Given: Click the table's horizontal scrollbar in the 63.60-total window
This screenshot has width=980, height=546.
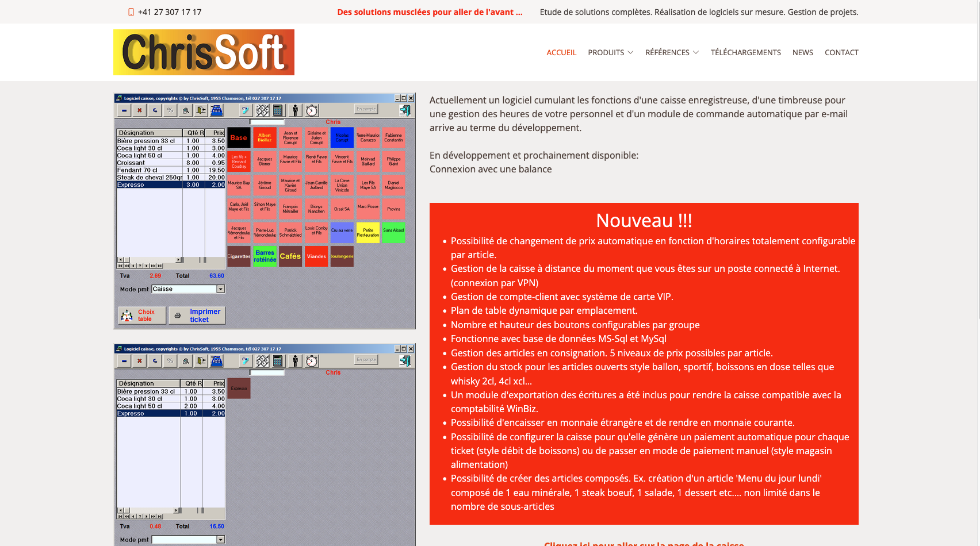Looking at the screenshot, I should 151,260.
